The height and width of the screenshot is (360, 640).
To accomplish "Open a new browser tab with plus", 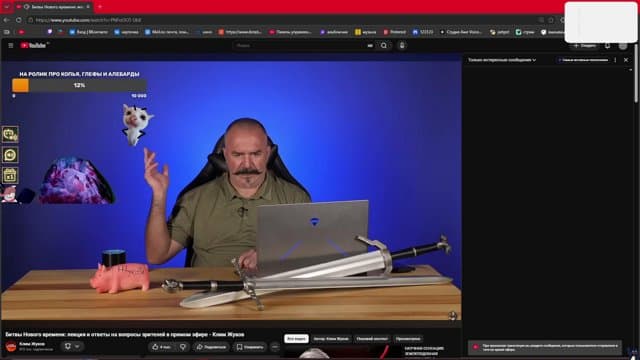I will [x=100, y=7].
